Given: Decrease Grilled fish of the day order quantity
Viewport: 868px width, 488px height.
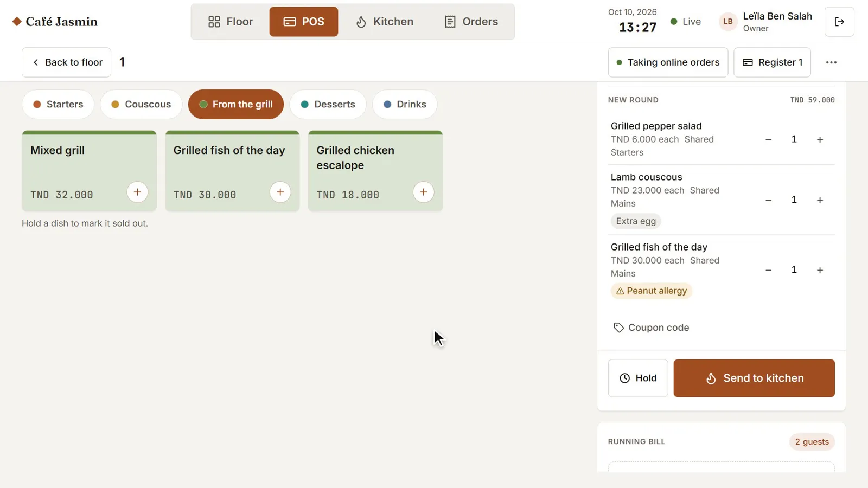Looking at the screenshot, I should click(x=768, y=270).
